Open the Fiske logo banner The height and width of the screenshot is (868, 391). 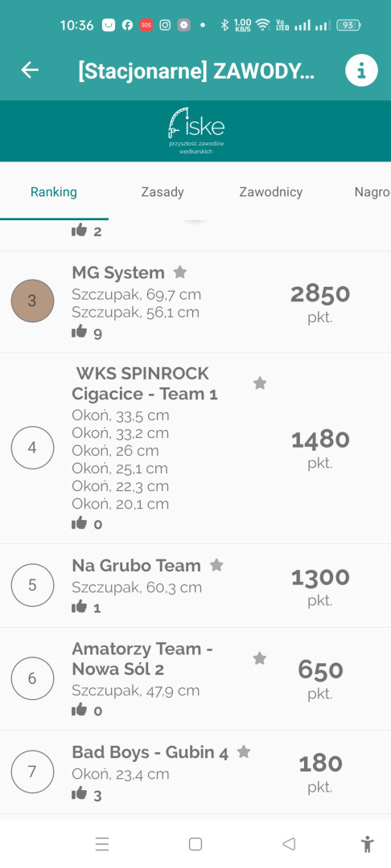[x=195, y=131]
